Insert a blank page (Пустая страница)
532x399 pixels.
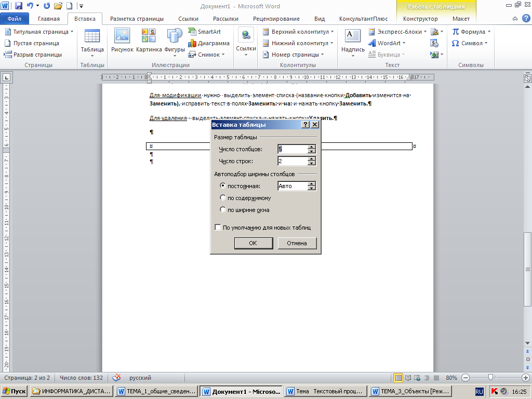(x=32, y=43)
